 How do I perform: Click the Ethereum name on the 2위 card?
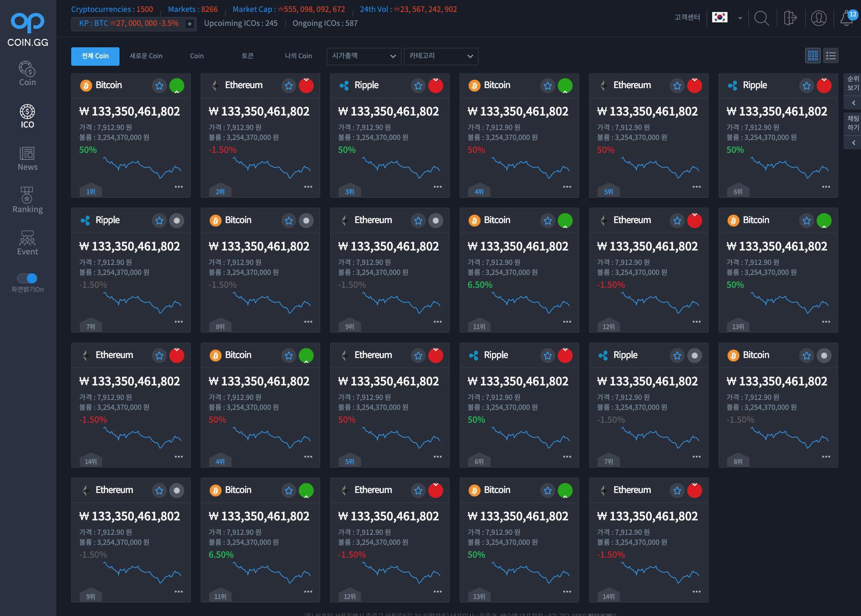244,85
